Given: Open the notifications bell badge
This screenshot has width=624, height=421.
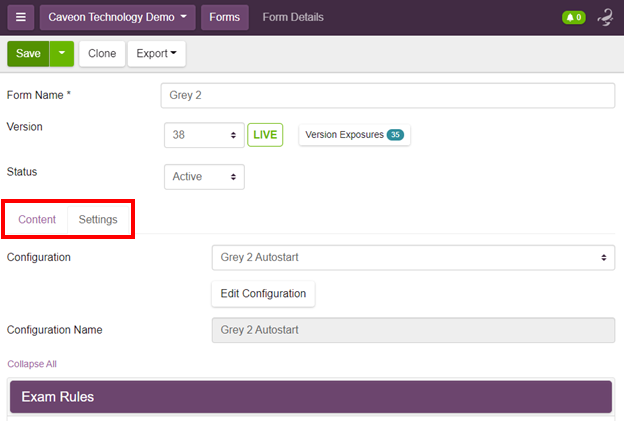Looking at the screenshot, I should pos(573,18).
